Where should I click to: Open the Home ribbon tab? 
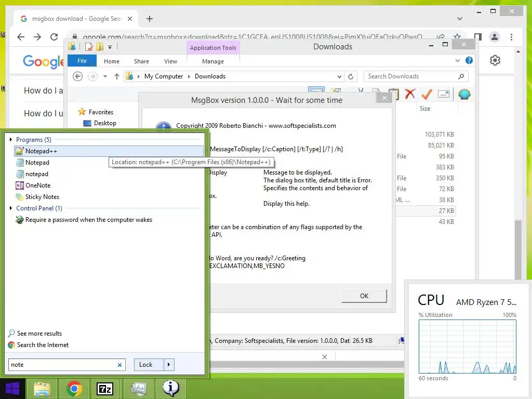tap(112, 61)
